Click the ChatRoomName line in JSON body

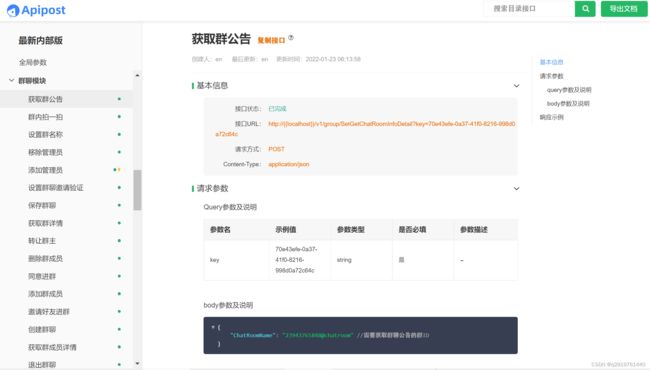click(330, 335)
